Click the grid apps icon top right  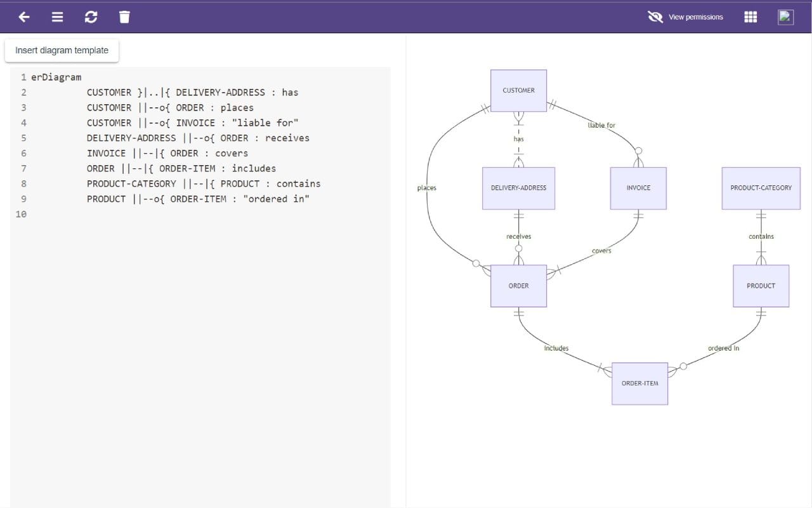(750, 17)
